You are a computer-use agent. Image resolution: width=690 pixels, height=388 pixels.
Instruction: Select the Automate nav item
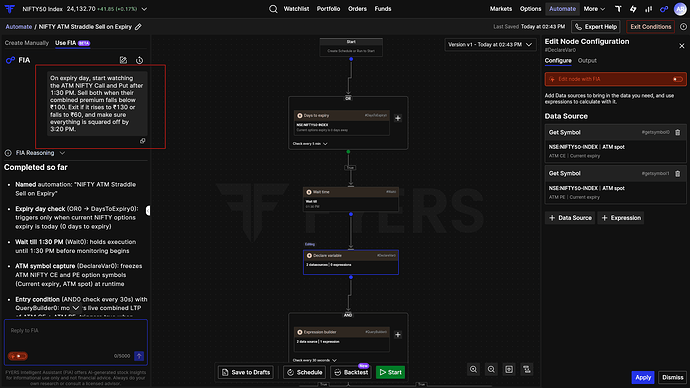pyautogui.click(x=562, y=9)
